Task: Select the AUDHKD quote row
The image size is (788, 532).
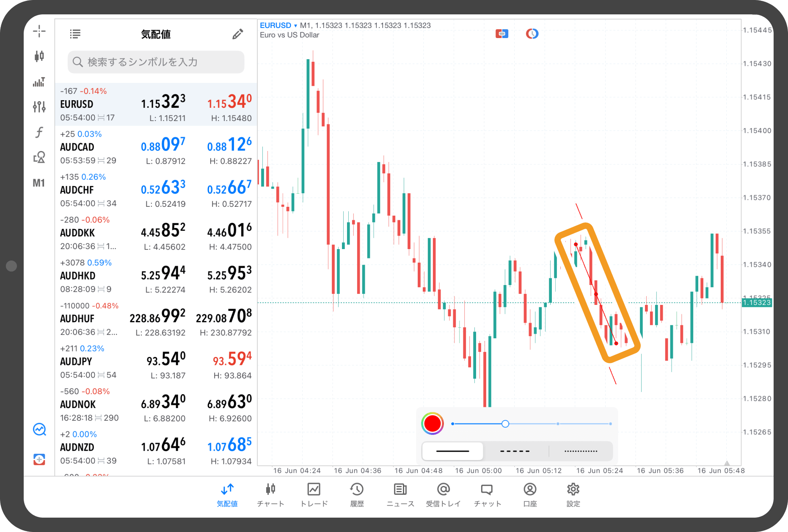Action: pyautogui.click(x=156, y=276)
